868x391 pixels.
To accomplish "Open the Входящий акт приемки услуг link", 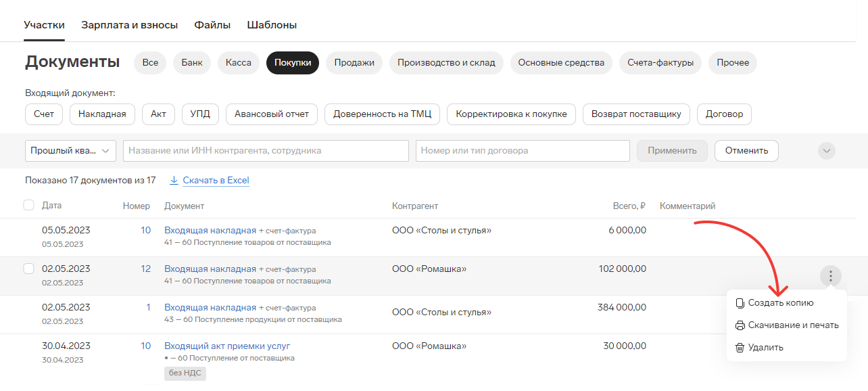I will (227, 346).
